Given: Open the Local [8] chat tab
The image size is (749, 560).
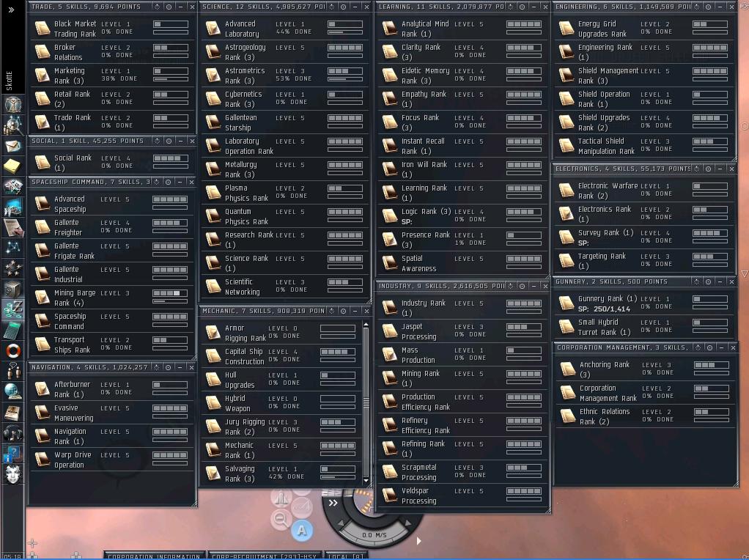Looking at the screenshot, I should click(345, 556).
